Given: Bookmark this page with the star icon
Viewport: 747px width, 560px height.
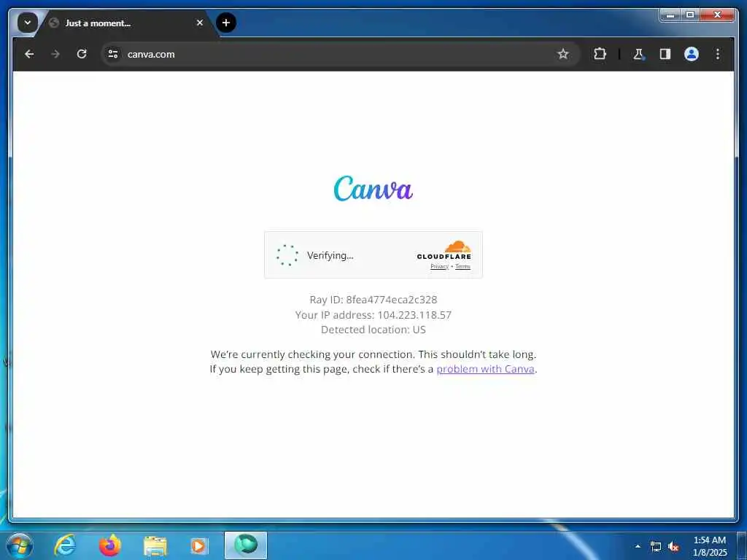Looking at the screenshot, I should click(x=563, y=54).
